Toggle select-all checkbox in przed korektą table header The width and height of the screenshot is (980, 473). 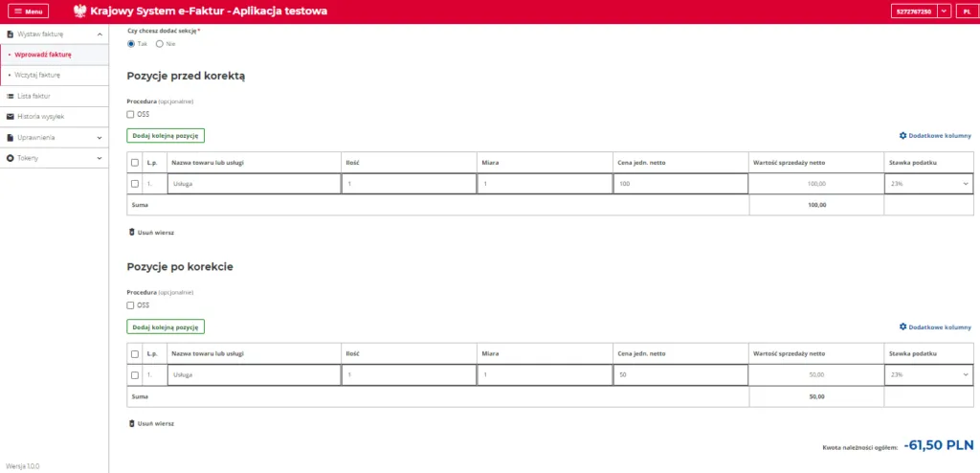(135, 163)
